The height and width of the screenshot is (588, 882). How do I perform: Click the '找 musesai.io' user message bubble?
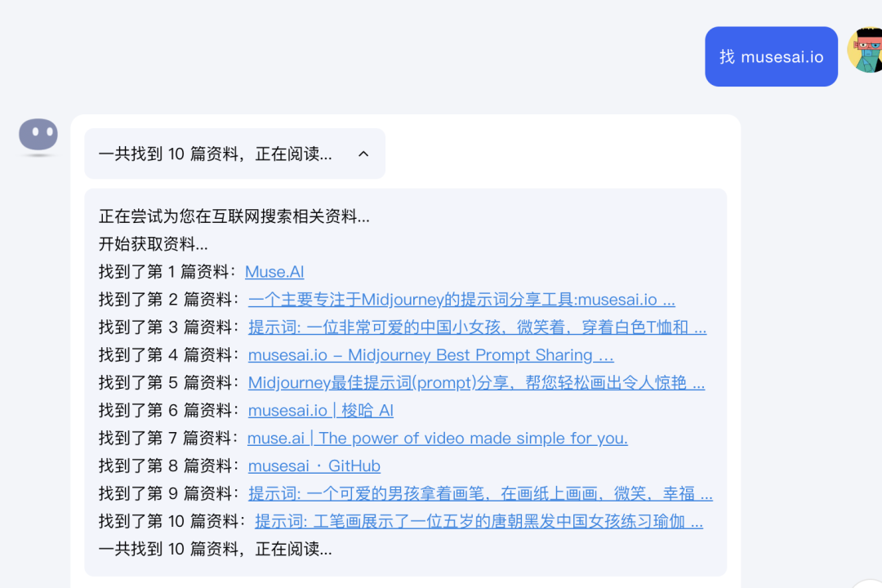[771, 56]
